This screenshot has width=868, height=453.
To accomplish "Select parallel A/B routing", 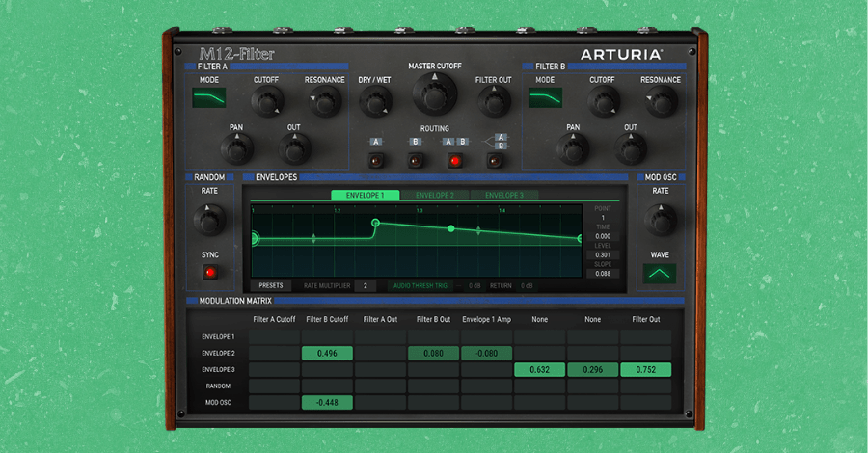I will tap(495, 161).
